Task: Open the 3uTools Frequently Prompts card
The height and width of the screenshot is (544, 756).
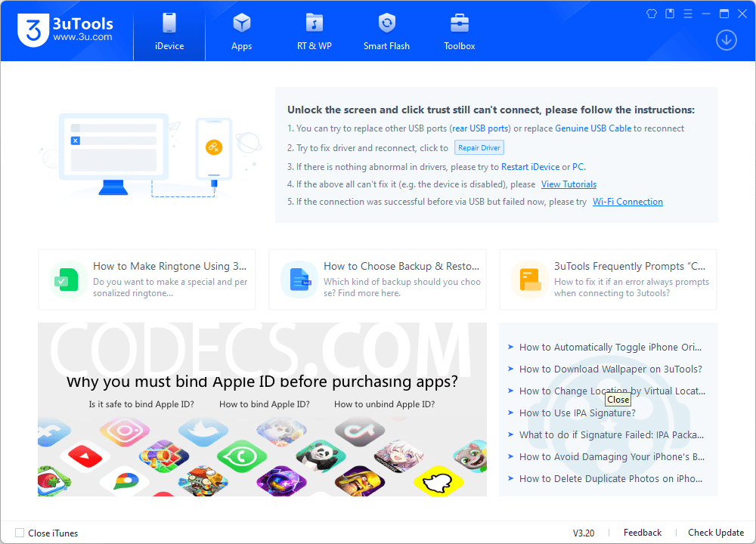Action: pos(608,280)
